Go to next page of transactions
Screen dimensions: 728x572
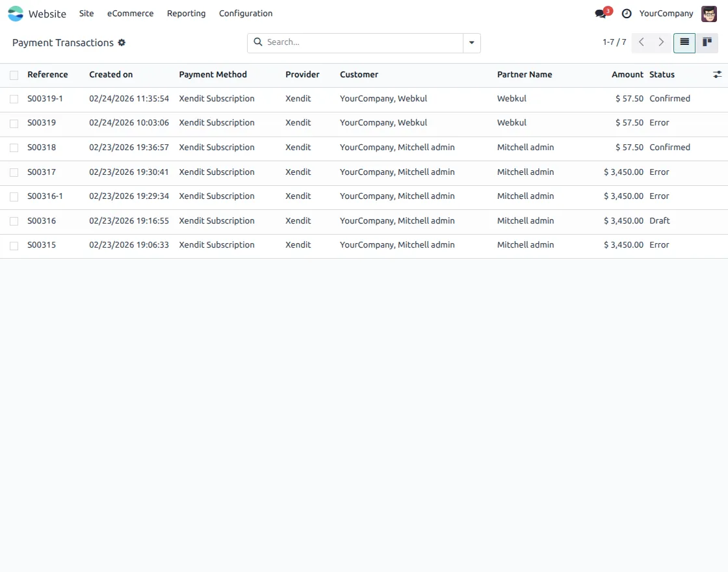(661, 42)
